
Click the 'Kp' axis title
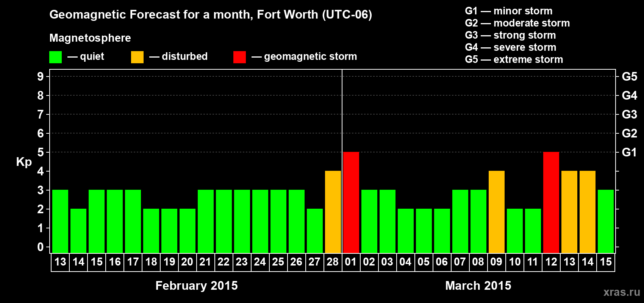pos(24,162)
